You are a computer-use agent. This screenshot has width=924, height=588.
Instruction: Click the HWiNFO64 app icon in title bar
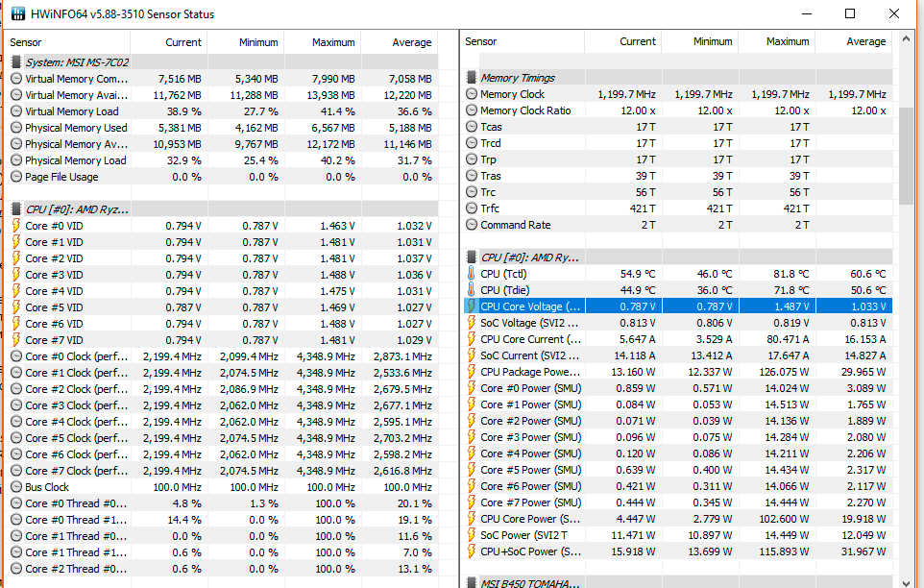[16, 13]
